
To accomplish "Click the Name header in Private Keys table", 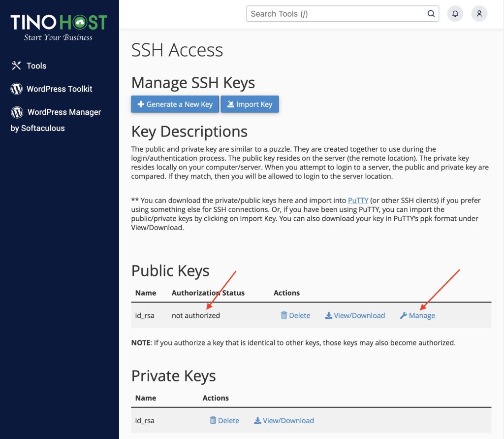I will (x=146, y=398).
